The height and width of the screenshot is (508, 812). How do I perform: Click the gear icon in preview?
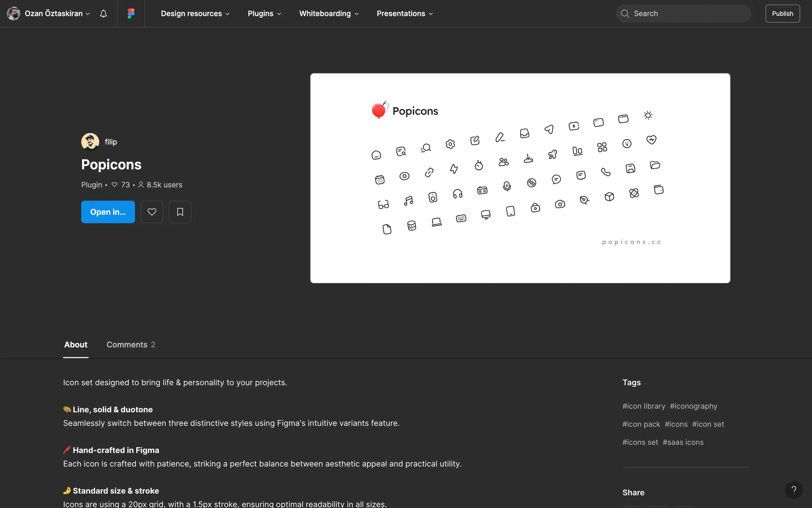450,144
